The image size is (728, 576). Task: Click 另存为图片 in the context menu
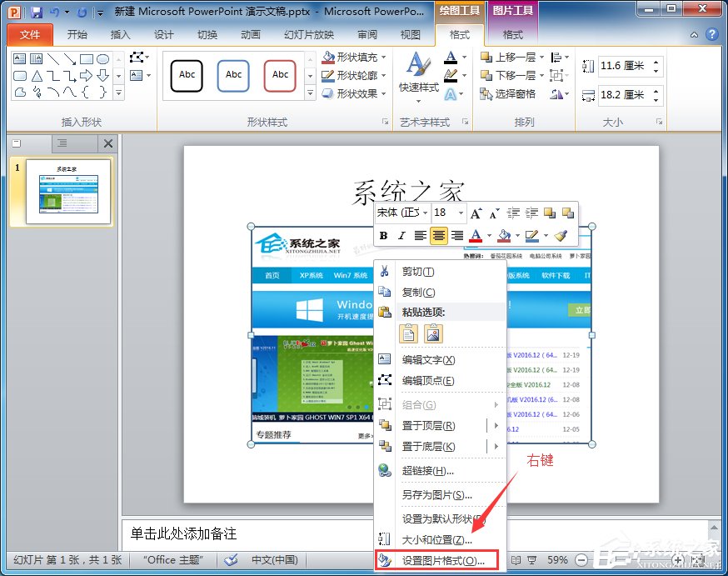pos(435,495)
